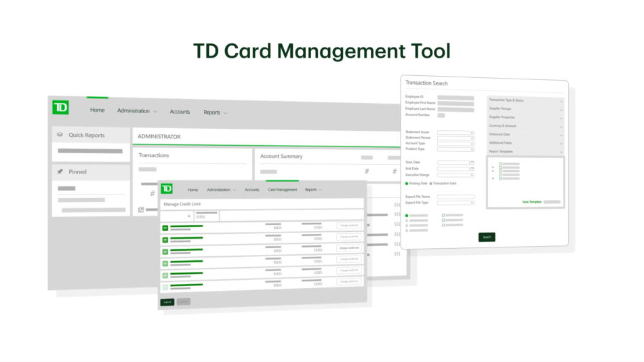This screenshot has width=644, height=362.
Task: Open Accounts in Manage Credit Limit window navigation
Action: pos(251,190)
